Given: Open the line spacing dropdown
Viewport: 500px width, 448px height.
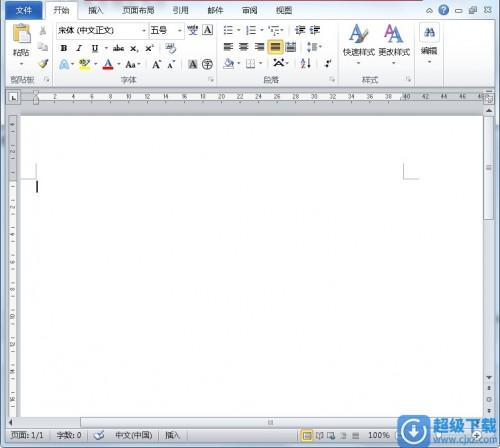Looking at the screenshot, I should [x=313, y=47].
